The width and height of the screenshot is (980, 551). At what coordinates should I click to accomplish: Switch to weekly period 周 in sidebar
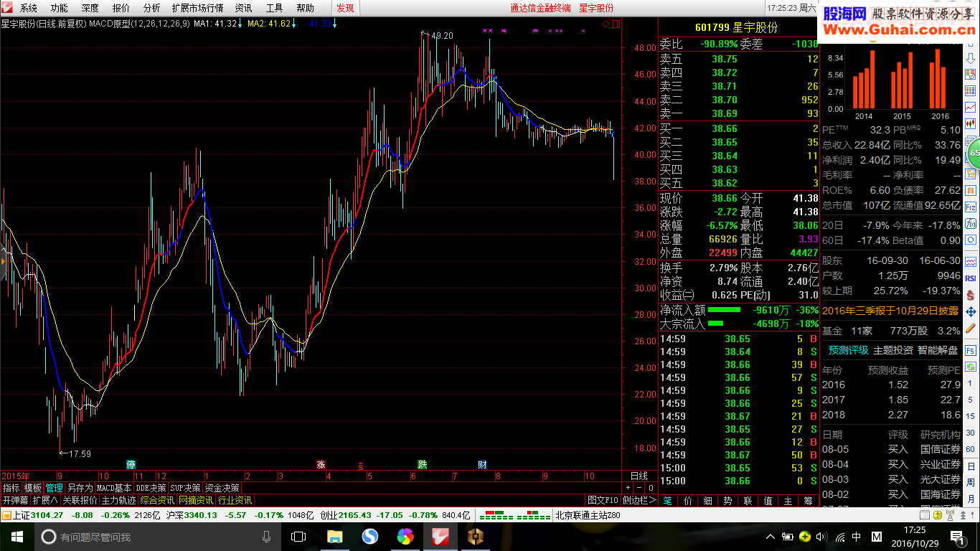pyautogui.click(x=971, y=484)
